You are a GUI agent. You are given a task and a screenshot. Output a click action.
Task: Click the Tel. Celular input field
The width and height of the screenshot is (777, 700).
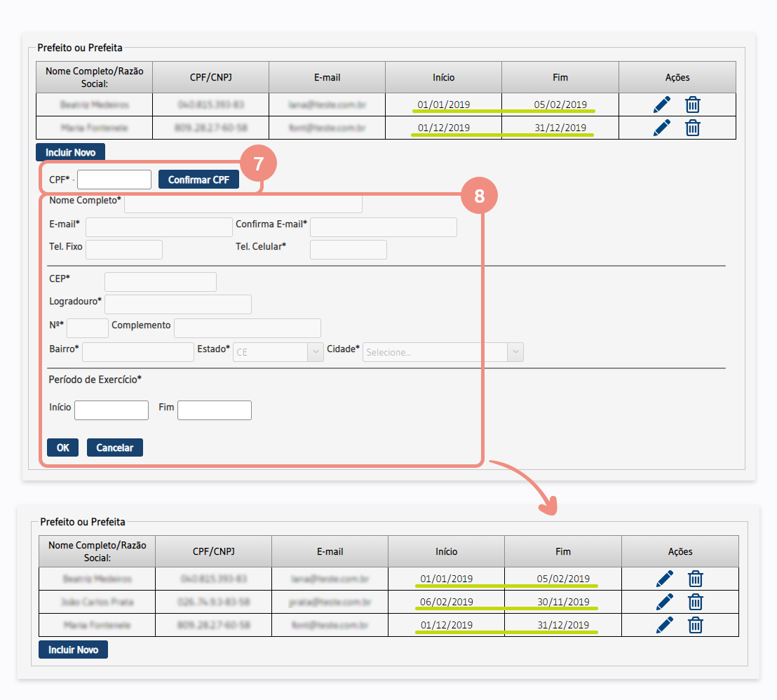pyautogui.click(x=348, y=250)
